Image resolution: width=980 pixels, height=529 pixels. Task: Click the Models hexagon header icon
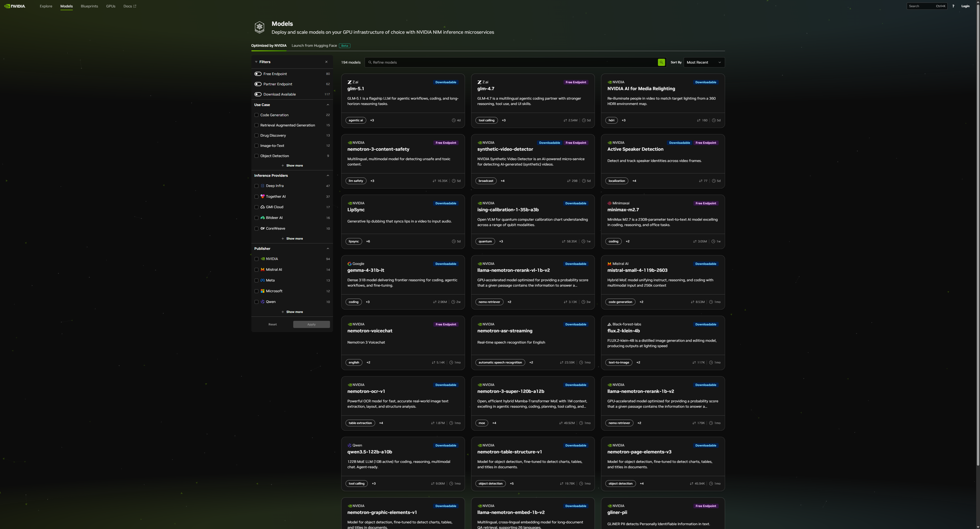pos(260,27)
